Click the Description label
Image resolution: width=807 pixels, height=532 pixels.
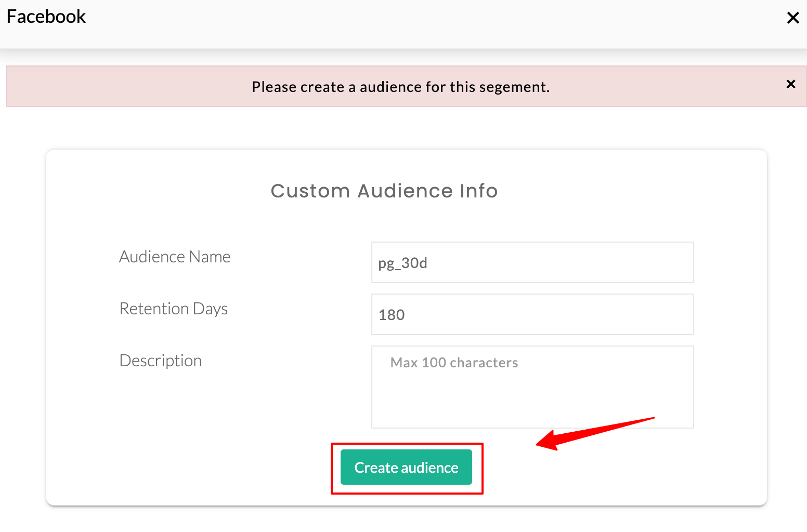(x=160, y=360)
